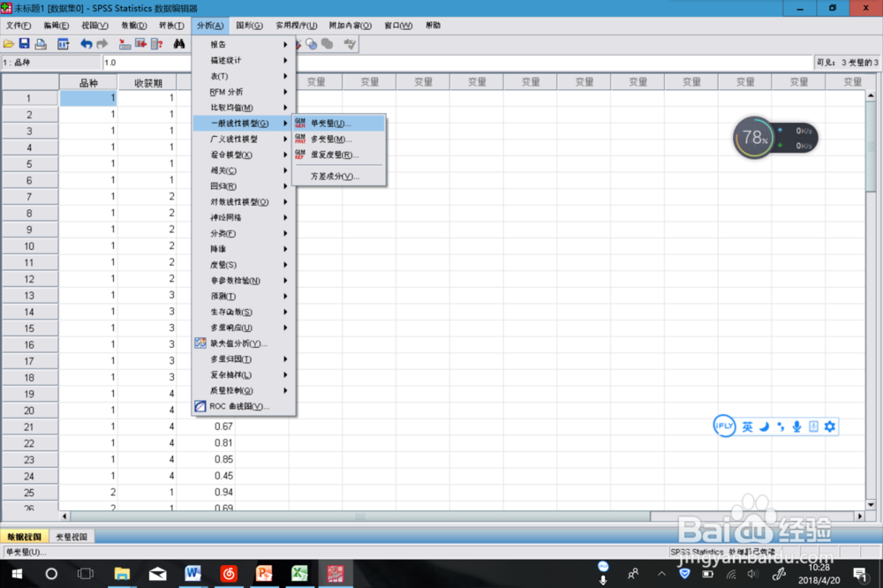Click the Spell check icon in toolbar

[350, 44]
